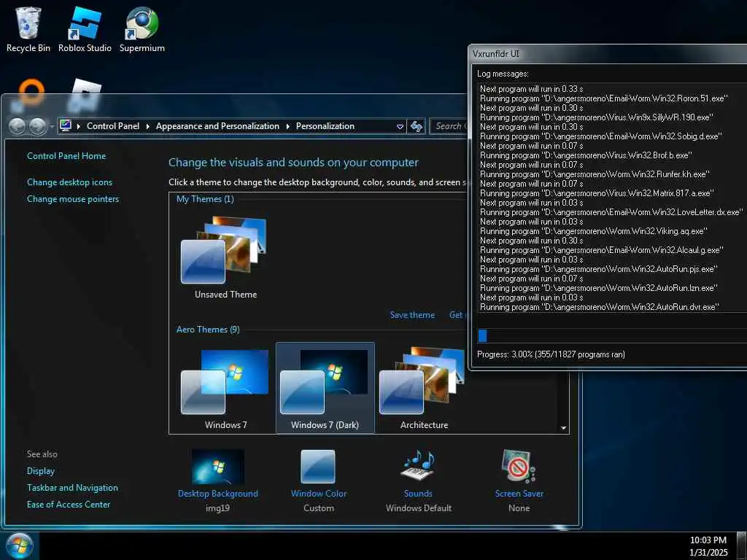Go back with the Control Panel back arrow
The width and height of the screenshot is (747, 560).
pos(18,126)
